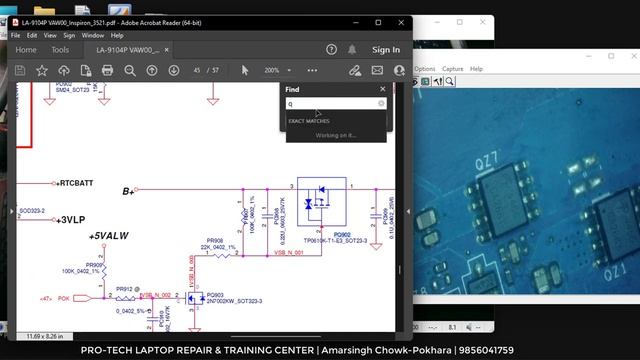Click the +3VLP net label
The height and width of the screenshot is (360, 640).
pyautogui.click(x=71, y=220)
